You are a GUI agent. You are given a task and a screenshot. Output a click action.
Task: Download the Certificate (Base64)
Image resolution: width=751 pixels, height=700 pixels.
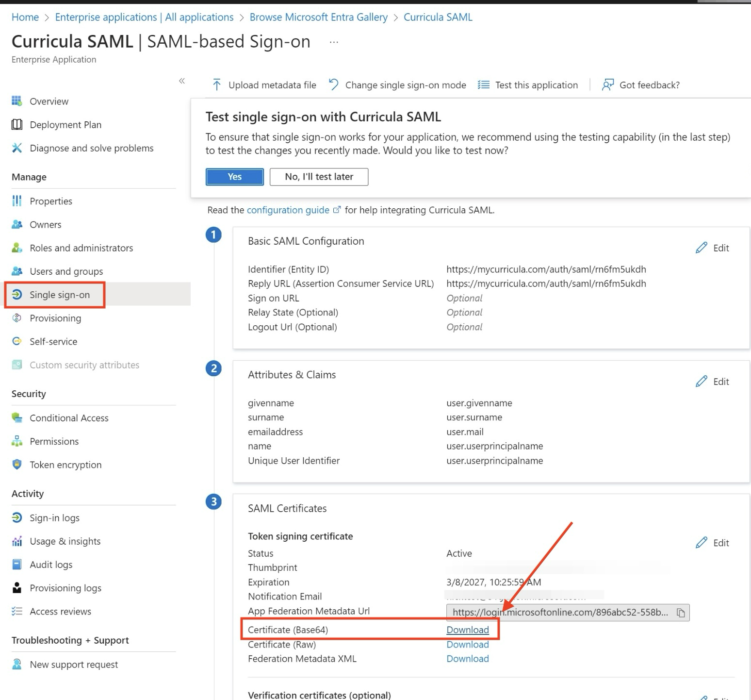468,630
